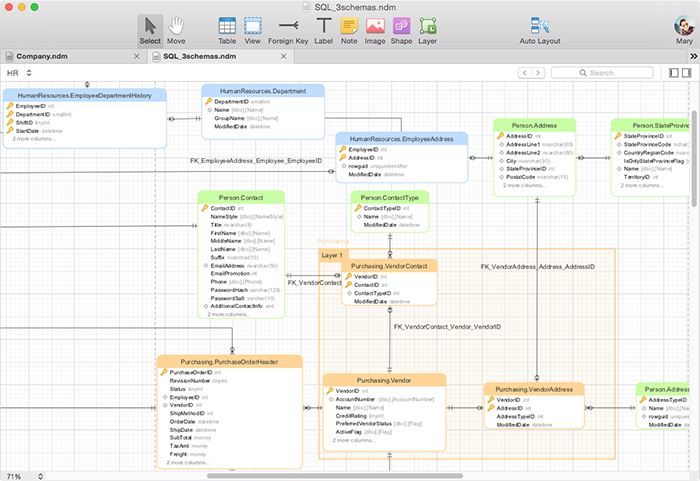Screen dimensions: 700x481
Task: Click rowguid column in EmployeeAddress table
Action: point(375,166)
